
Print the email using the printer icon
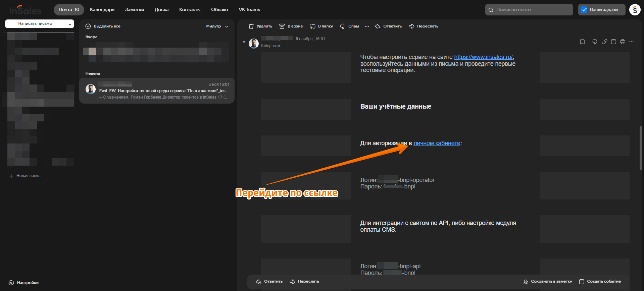click(623, 42)
